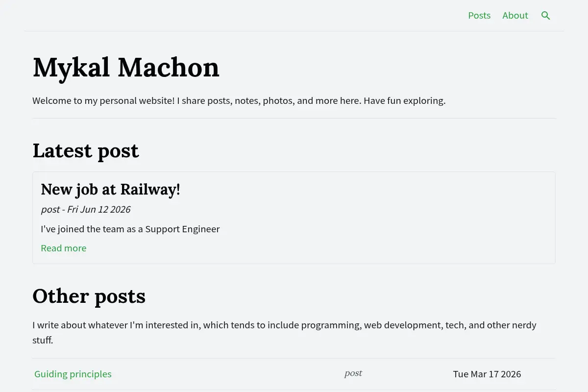The height and width of the screenshot is (392, 588).
Task: Click the Support Engineer summary sentence
Action: tap(130, 229)
